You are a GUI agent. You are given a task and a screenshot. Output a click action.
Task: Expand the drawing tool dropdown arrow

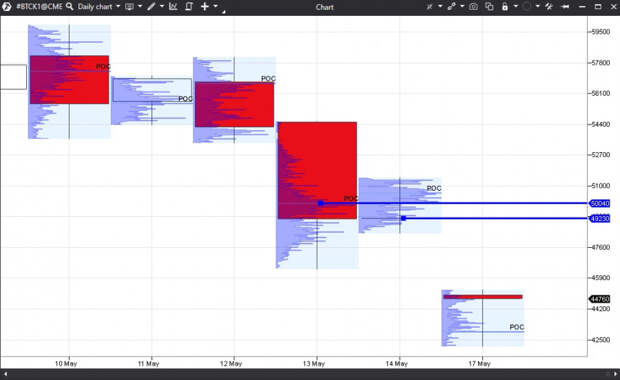click(162, 6)
